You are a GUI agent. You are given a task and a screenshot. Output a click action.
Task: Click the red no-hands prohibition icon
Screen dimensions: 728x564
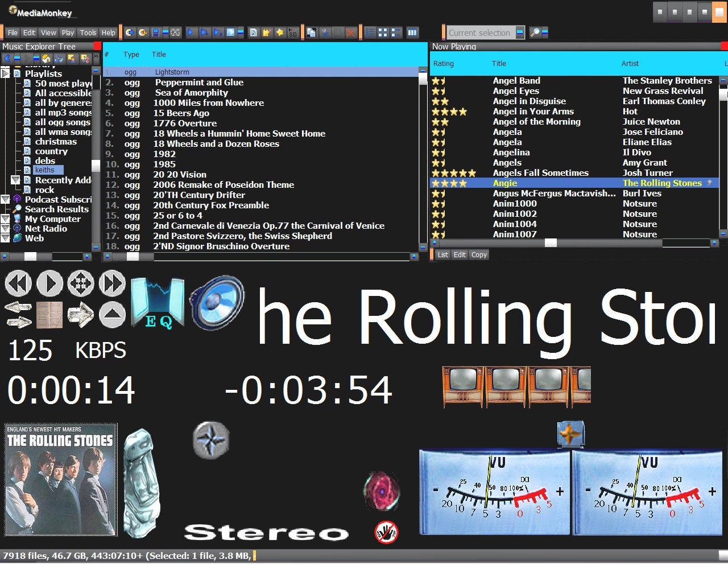[x=386, y=532]
